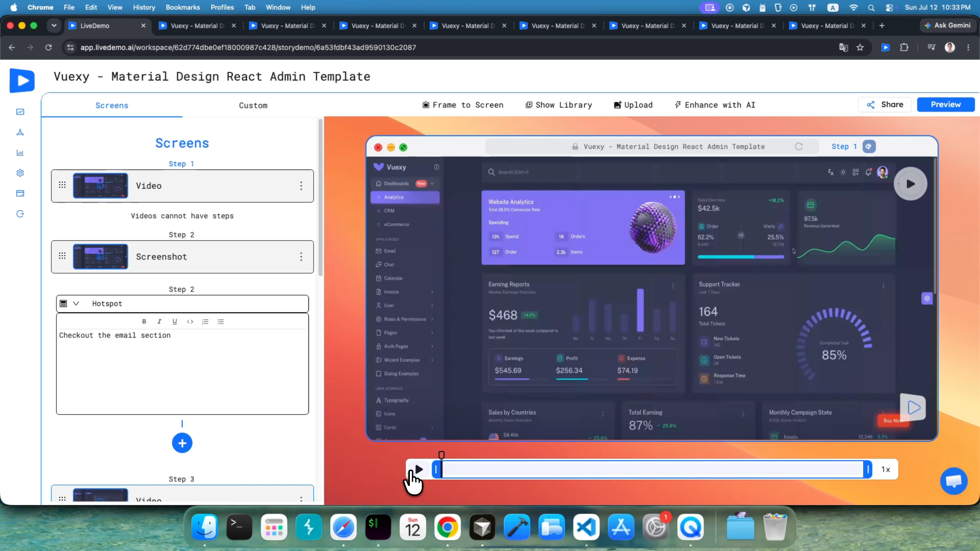Image resolution: width=980 pixels, height=551 pixels.
Task: Click Frame to Screen
Action: (x=463, y=105)
